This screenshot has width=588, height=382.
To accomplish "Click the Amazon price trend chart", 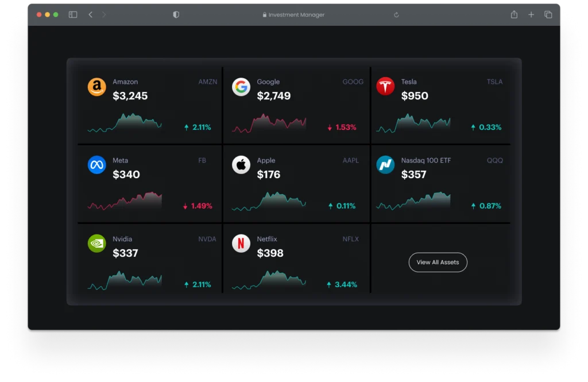I will coord(125,123).
